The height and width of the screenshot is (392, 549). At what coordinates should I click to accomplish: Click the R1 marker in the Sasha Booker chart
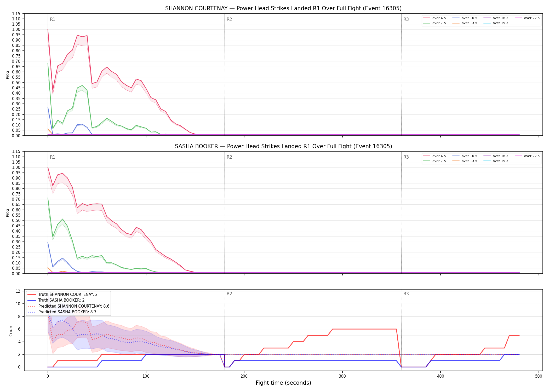click(x=53, y=157)
